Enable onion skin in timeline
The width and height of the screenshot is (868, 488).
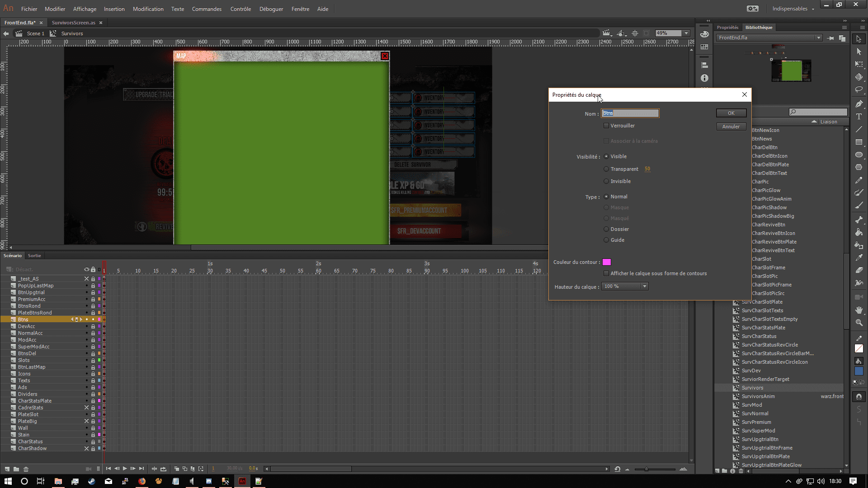[177, 469]
